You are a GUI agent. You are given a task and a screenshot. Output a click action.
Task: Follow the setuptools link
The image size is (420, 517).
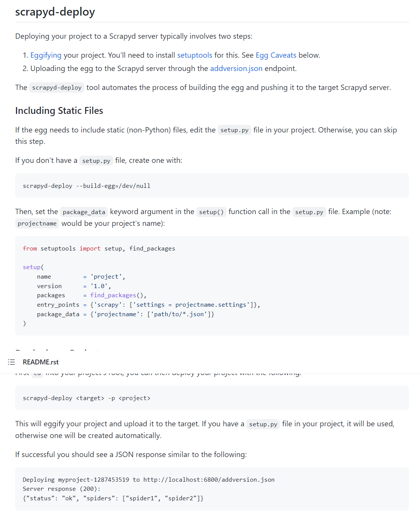194,55
